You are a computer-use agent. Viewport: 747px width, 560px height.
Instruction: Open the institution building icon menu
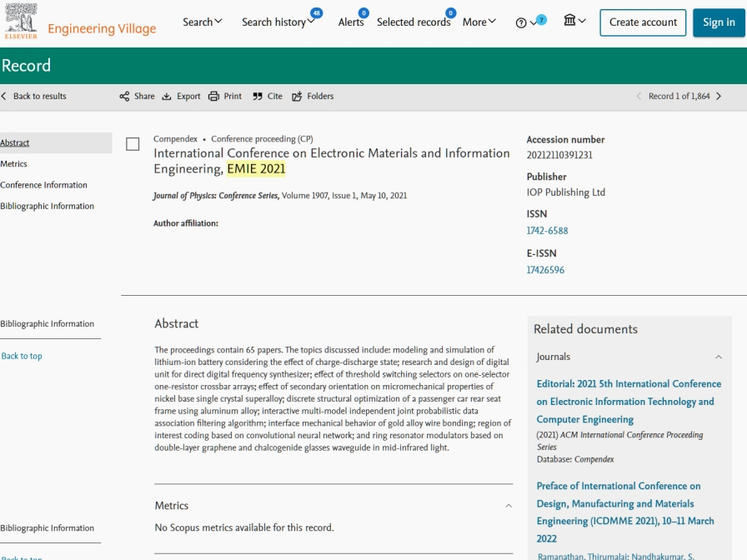coord(570,21)
